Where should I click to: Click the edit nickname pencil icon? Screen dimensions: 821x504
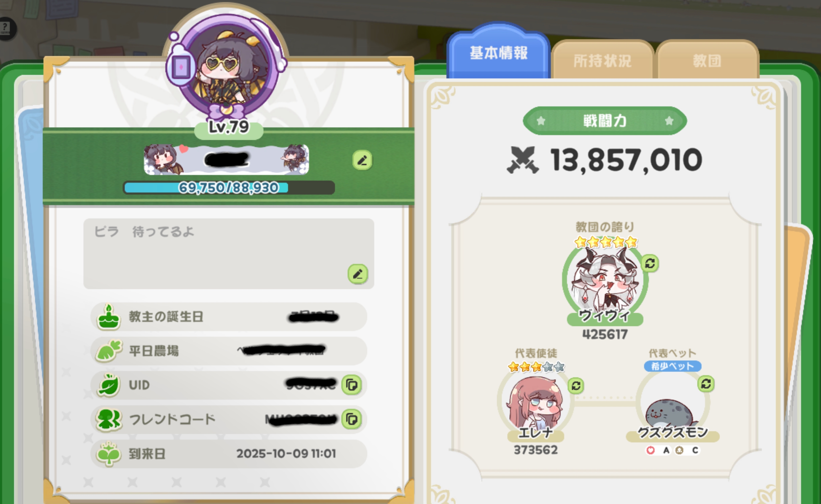tap(362, 160)
